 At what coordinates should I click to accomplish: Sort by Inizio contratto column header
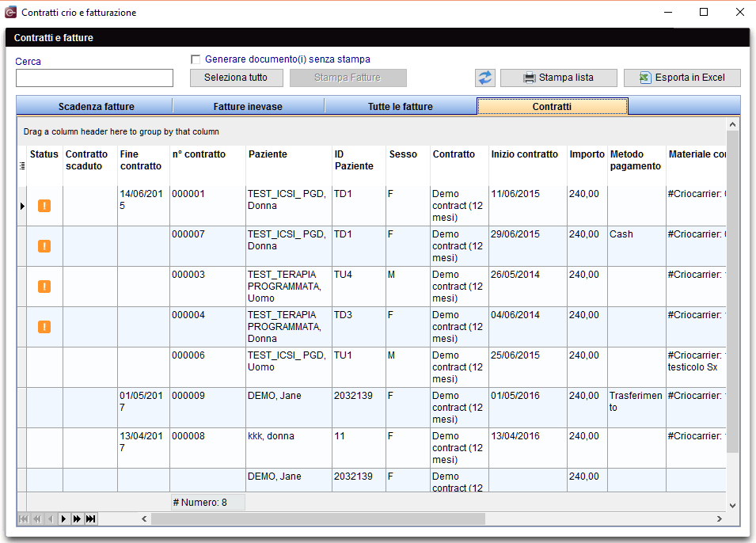(527, 166)
